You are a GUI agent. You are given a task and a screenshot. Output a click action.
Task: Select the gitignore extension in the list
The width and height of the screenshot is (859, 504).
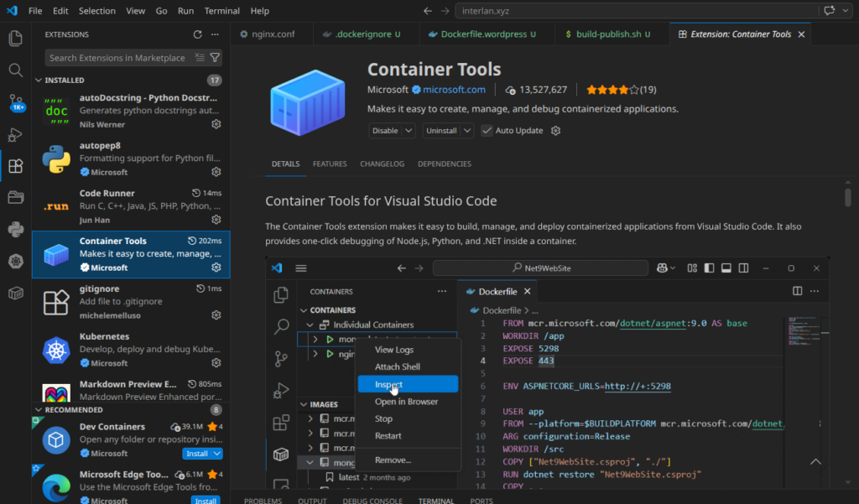click(x=131, y=302)
